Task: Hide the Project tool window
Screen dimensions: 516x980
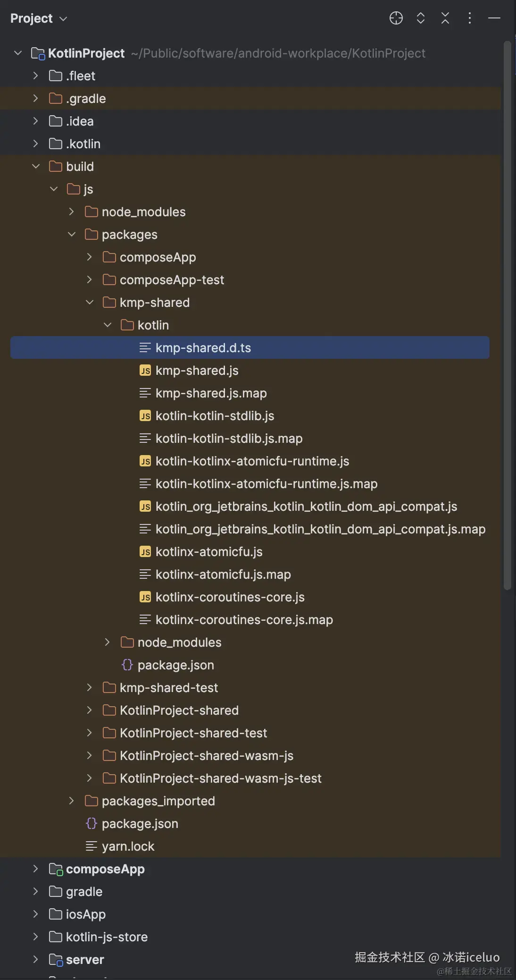Action: click(494, 18)
